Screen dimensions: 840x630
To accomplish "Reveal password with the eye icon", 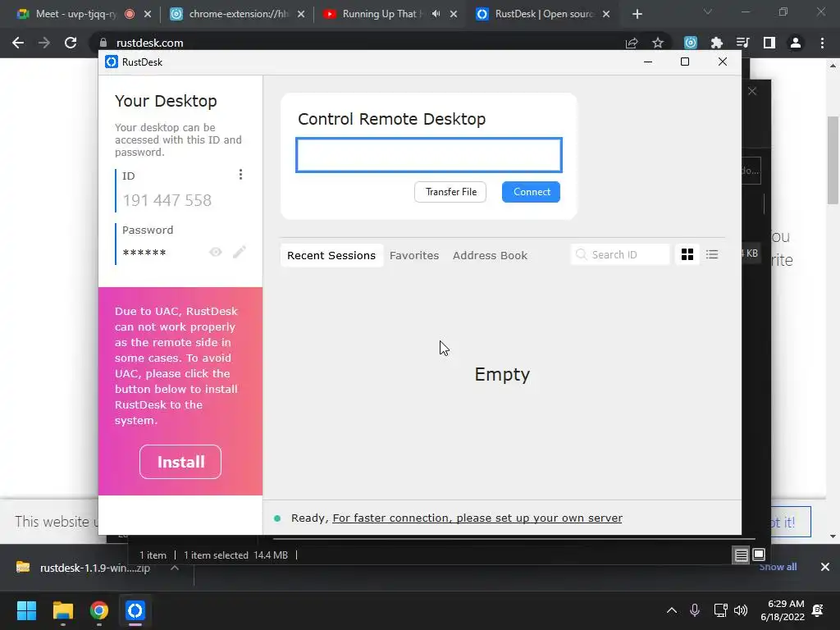I will [216, 252].
